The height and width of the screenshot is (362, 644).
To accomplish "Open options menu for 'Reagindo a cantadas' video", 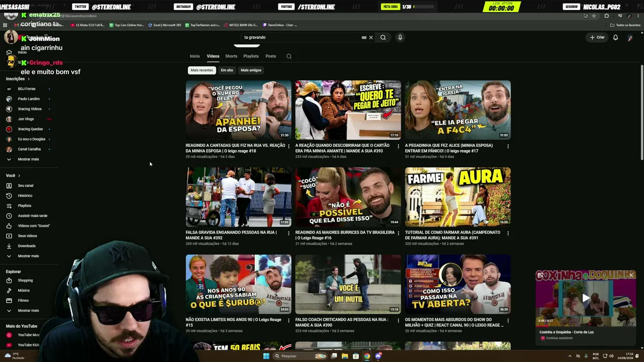I will 288,146.
